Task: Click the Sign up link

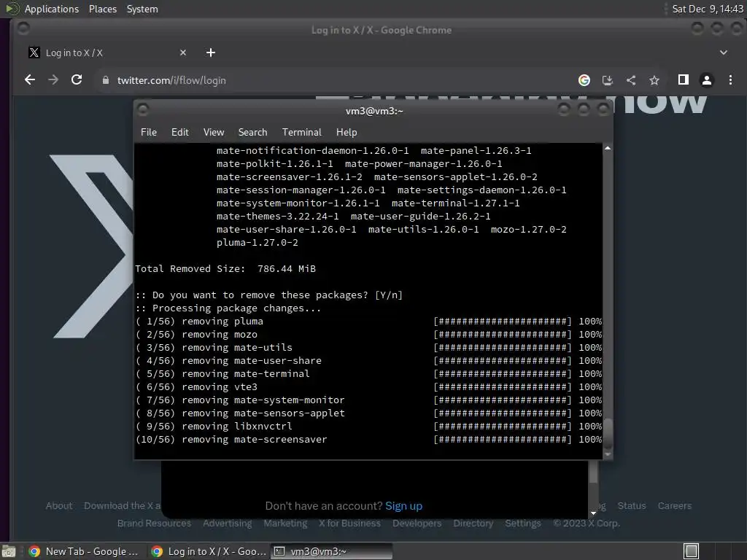Action: tap(403, 506)
